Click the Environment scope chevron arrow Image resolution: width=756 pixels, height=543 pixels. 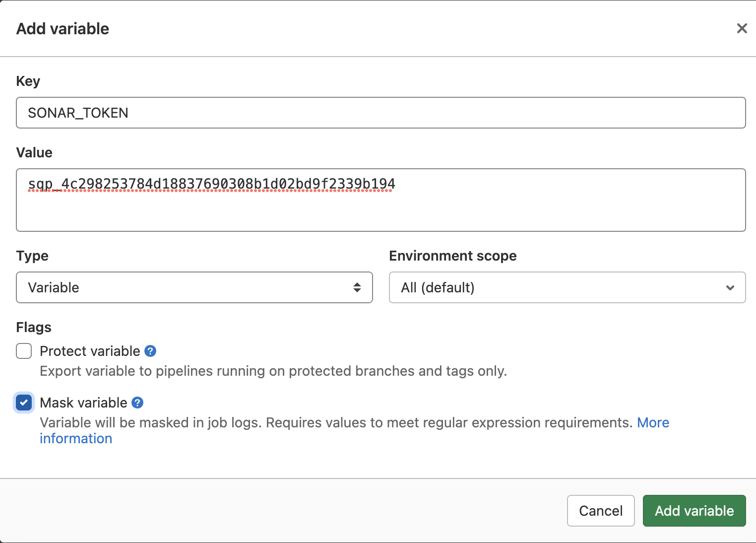tap(730, 288)
